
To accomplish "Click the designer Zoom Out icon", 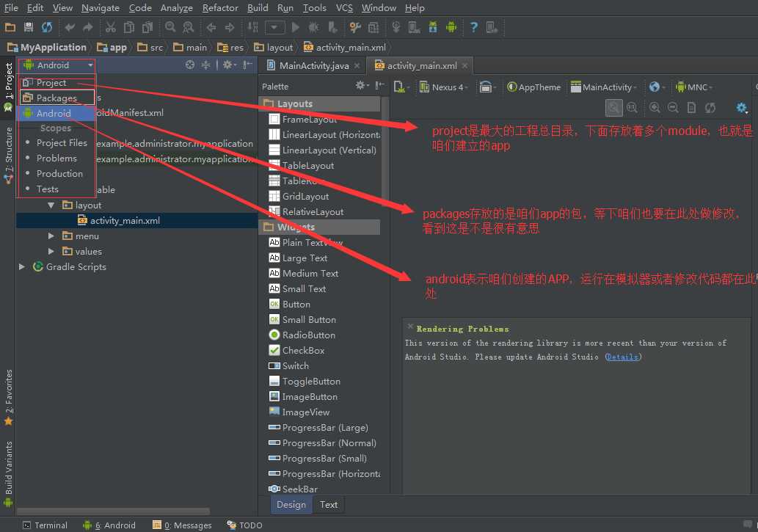I will point(673,107).
